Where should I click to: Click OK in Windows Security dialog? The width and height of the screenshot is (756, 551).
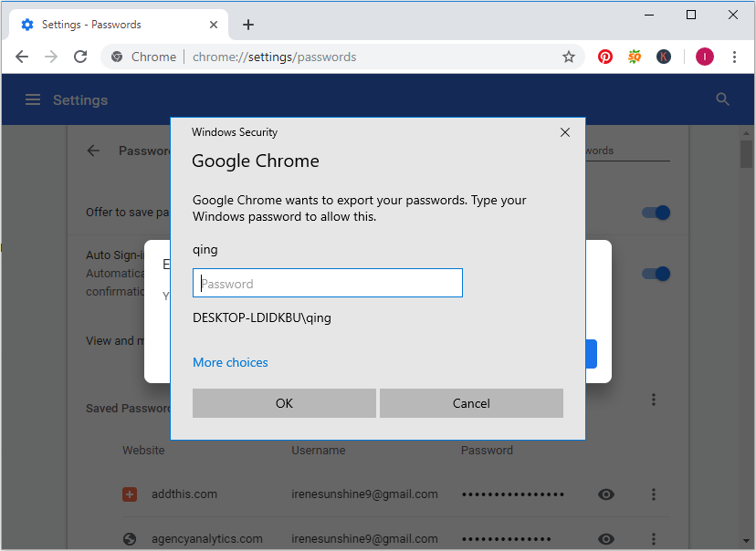pos(284,403)
